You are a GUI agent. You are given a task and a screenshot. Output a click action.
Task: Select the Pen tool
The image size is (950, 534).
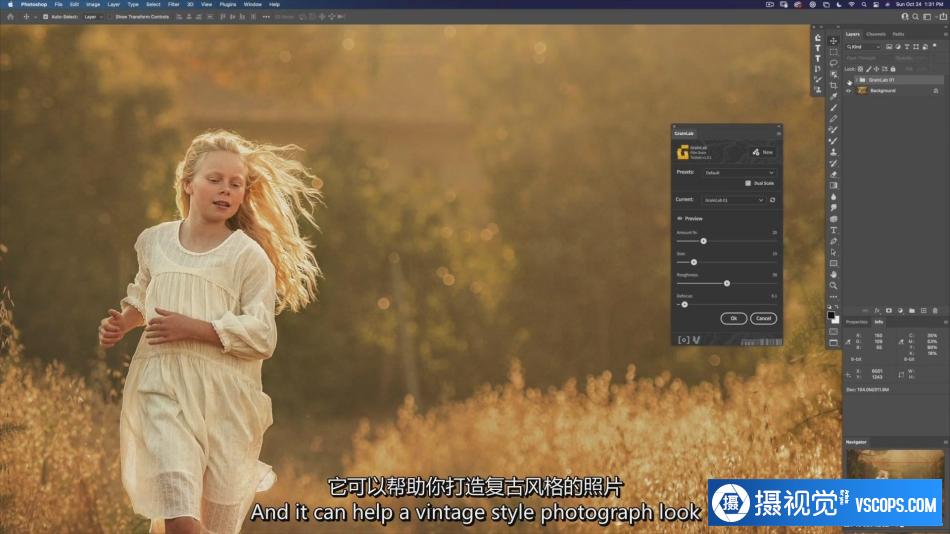pyautogui.click(x=834, y=241)
